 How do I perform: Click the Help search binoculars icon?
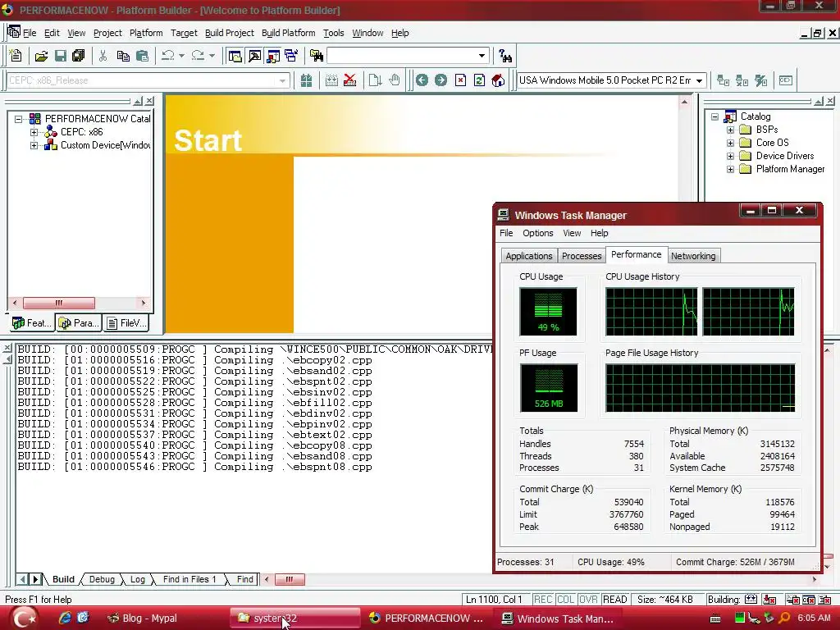coord(504,56)
